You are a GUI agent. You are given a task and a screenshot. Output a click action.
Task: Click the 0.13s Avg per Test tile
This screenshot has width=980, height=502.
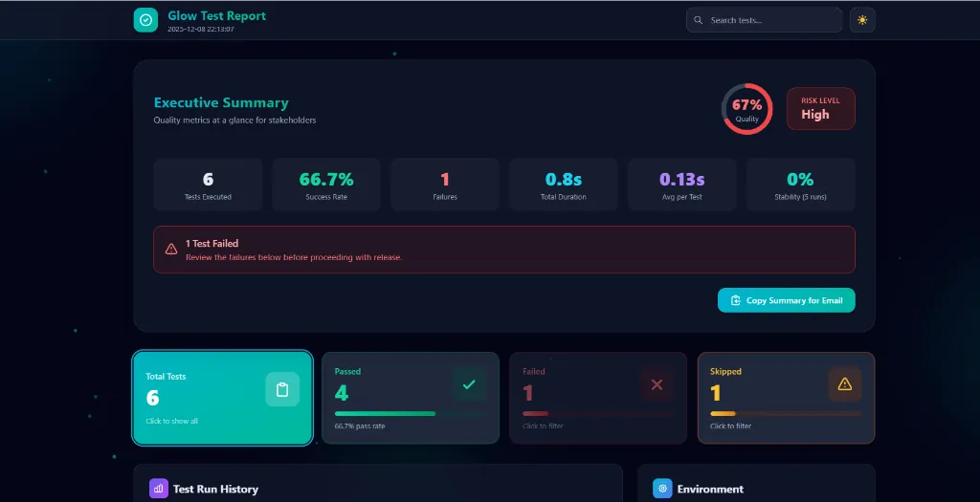[x=681, y=185]
